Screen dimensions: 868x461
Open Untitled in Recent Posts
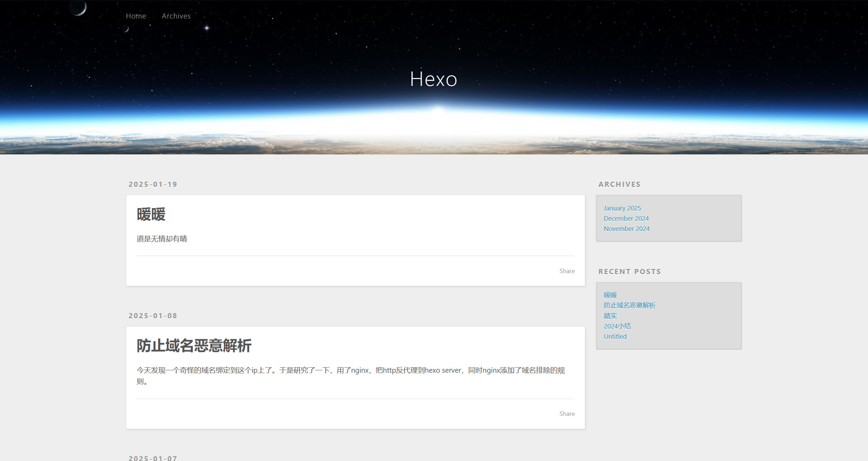pyautogui.click(x=615, y=337)
